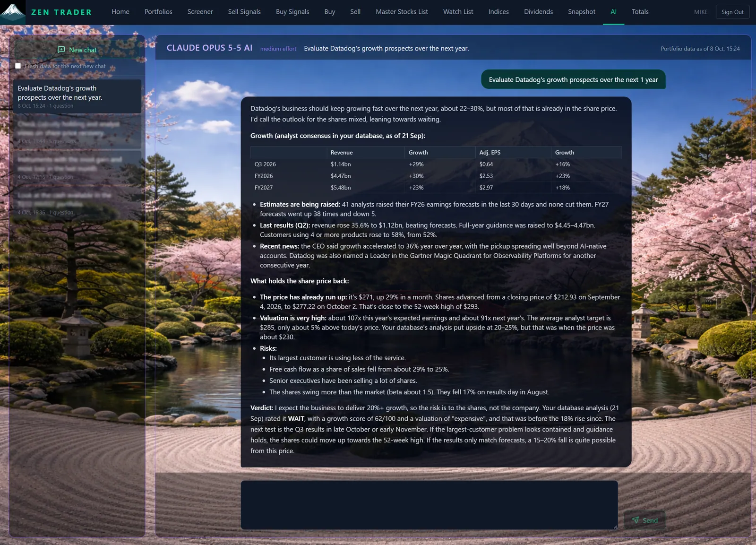Click the FY2026 revenue value $4.47bn
Screen dimensions: 756x545
[341, 176]
